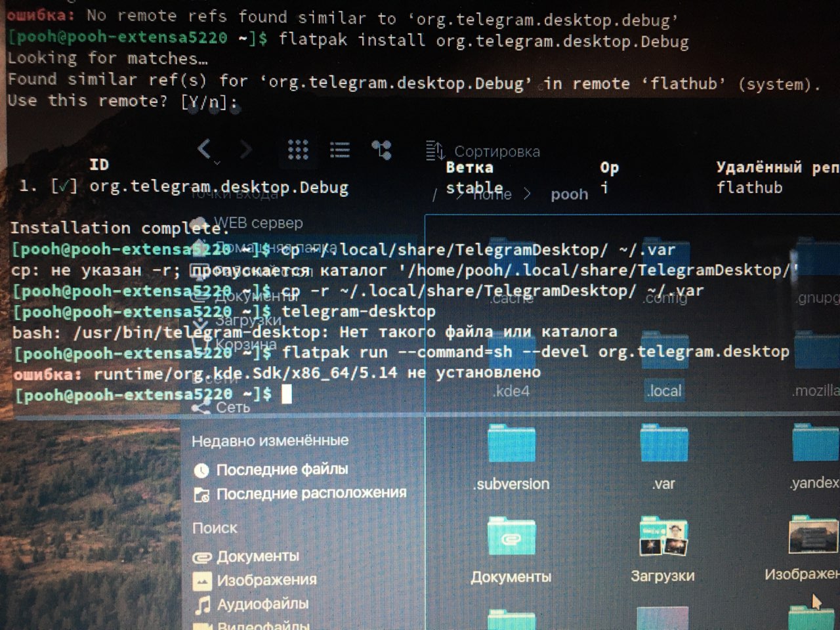This screenshot has width=840, height=630.
Task: Switch Dolphin to icons view mode
Action: tap(298, 150)
